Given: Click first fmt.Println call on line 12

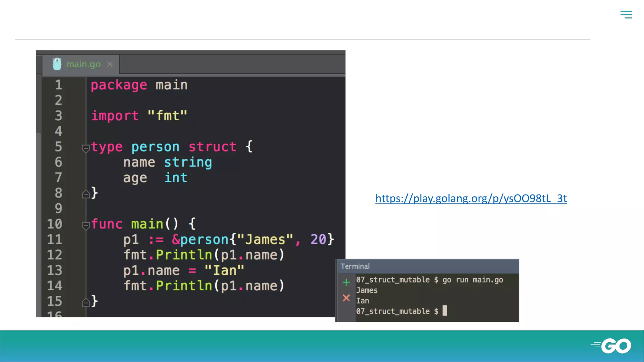Looking at the screenshot, I should click(204, 255).
